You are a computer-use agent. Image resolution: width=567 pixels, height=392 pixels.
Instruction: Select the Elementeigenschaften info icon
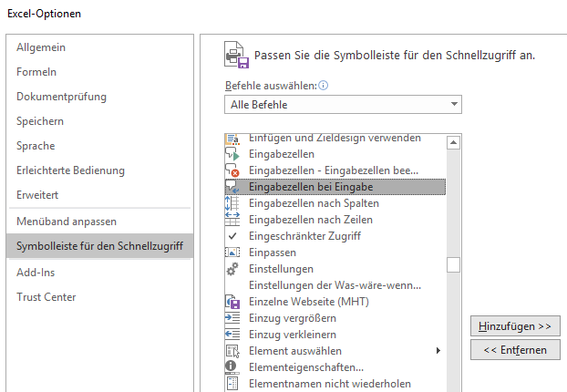(x=232, y=366)
